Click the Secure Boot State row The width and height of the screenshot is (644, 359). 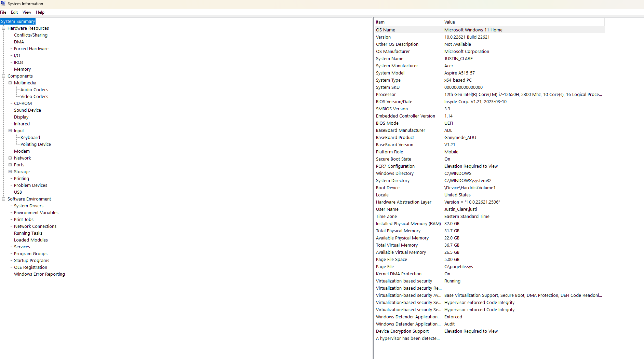(x=489, y=159)
